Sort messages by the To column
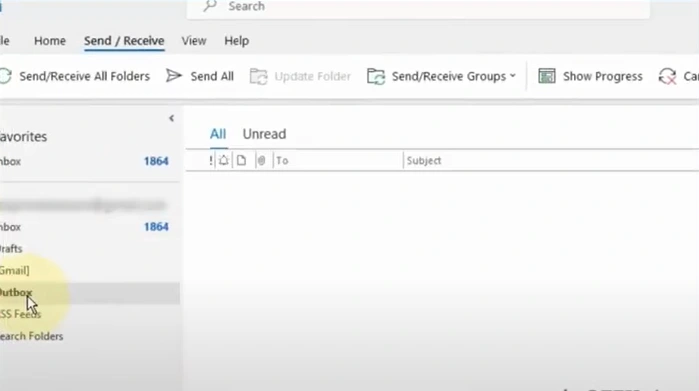Image resolution: width=699 pixels, height=391 pixels. pyautogui.click(x=282, y=161)
